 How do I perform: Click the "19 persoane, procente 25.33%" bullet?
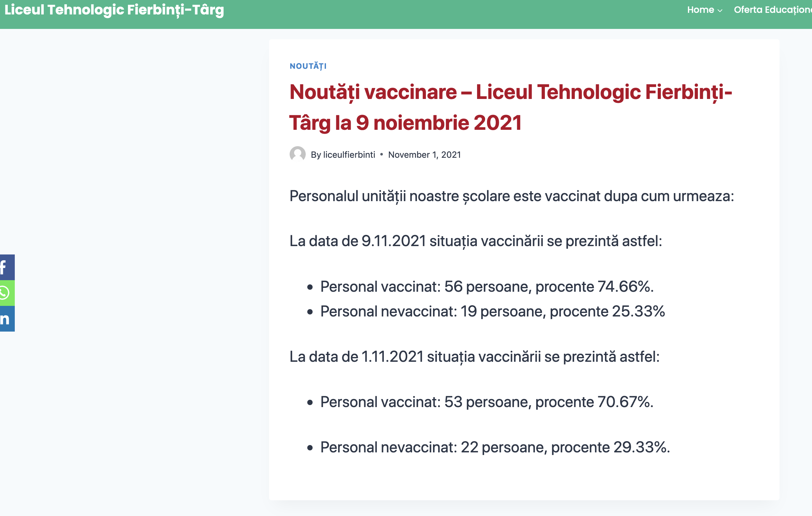tap(492, 311)
